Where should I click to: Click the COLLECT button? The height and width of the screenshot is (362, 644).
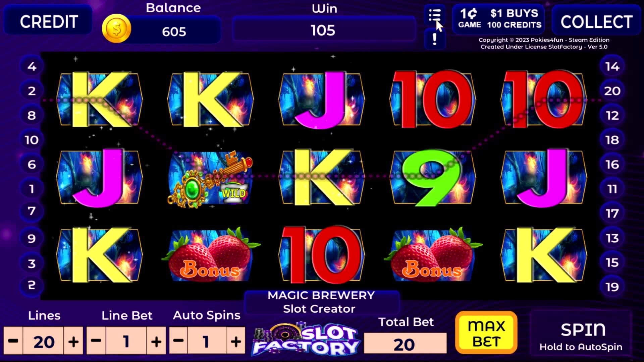(x=596, y=20)
